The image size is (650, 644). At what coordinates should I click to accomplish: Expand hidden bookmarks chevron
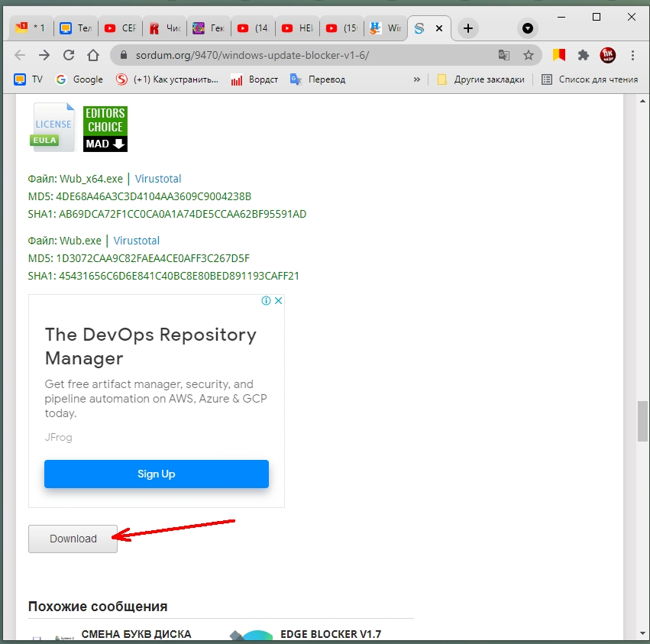[417, 79]
